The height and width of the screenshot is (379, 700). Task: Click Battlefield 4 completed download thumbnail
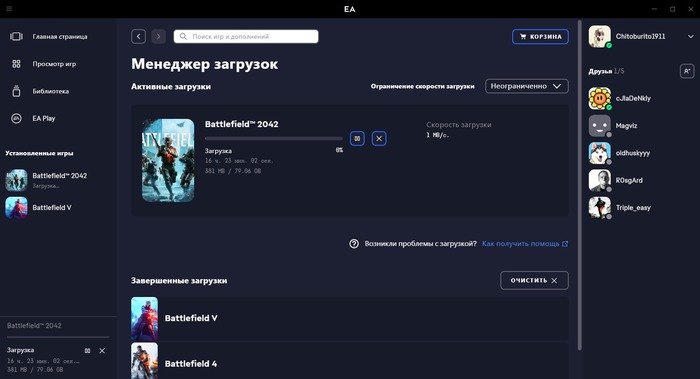point(145,361)
